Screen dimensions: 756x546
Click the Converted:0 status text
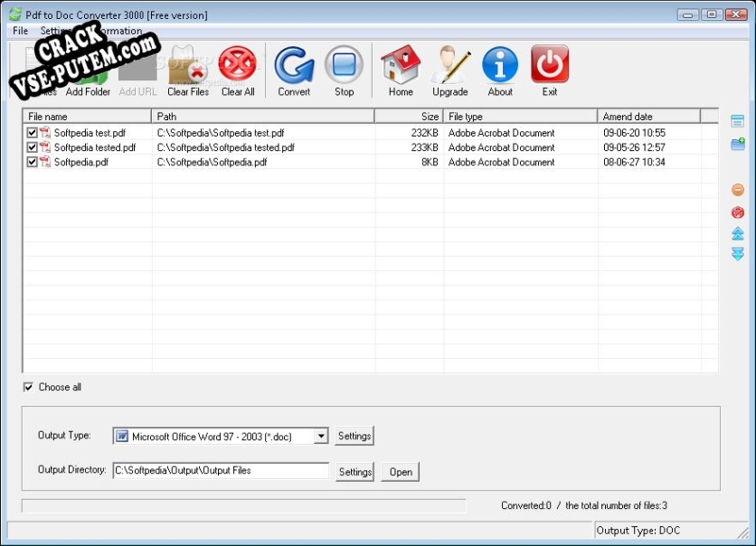[526, 505]
